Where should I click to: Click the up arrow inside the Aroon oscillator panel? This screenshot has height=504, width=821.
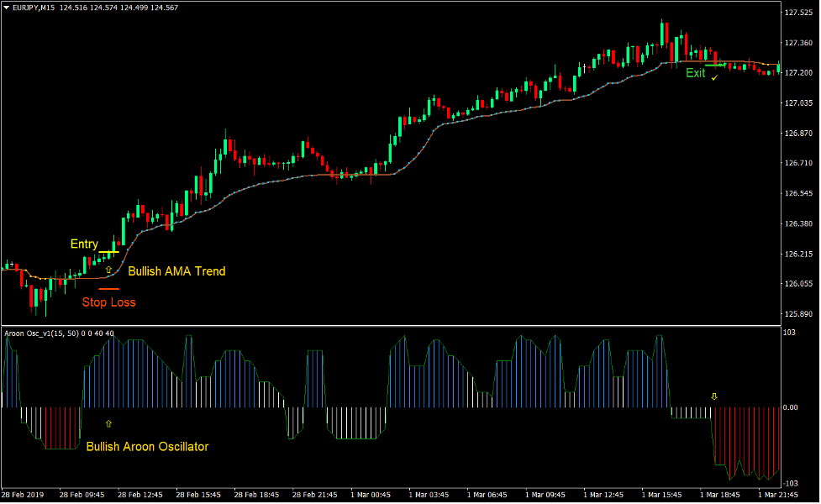108,423
